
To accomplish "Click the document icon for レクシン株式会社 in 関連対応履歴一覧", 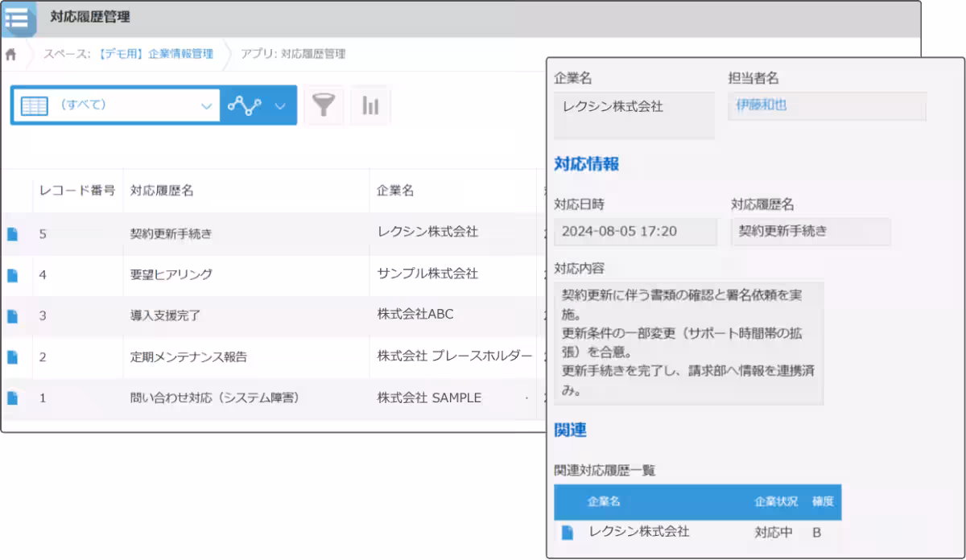I will [567, 533].
